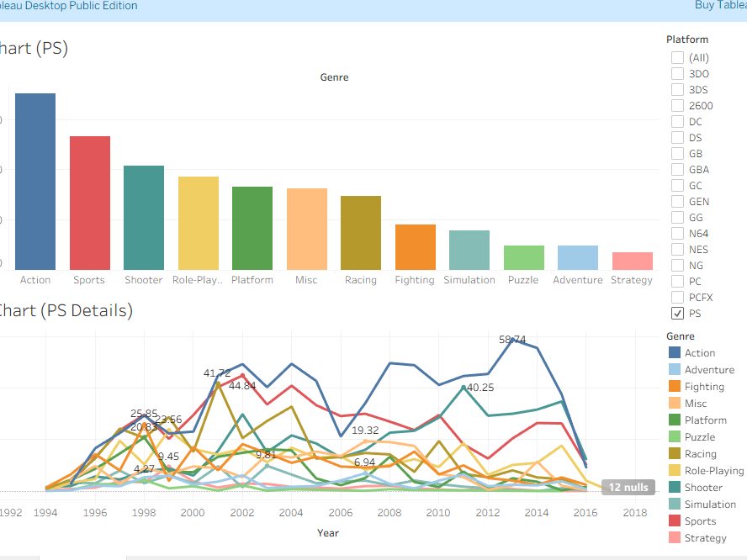The height and width of the screenshot is (560, 747).
Task: Select the Shooter legend color swatch
Action: [x=674, y=488]
